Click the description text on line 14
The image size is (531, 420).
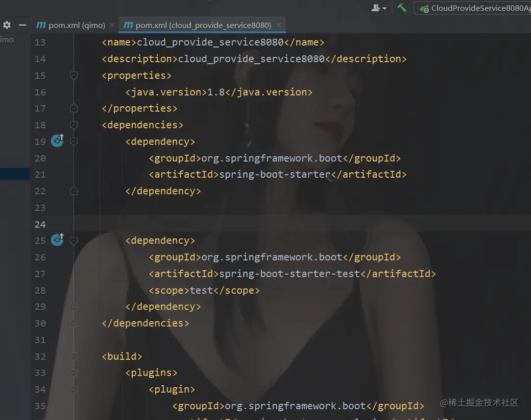[251, 59]
